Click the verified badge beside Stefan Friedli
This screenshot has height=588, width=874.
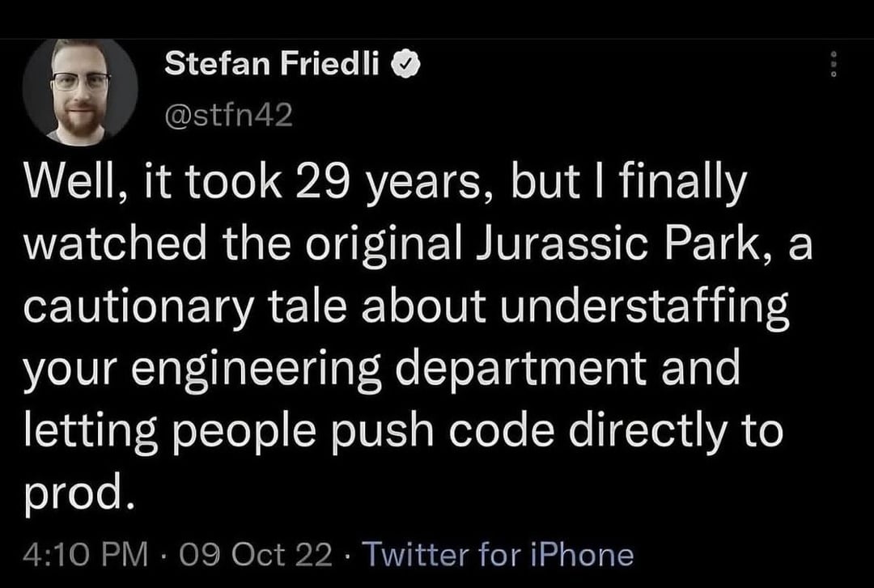[403, 63]
